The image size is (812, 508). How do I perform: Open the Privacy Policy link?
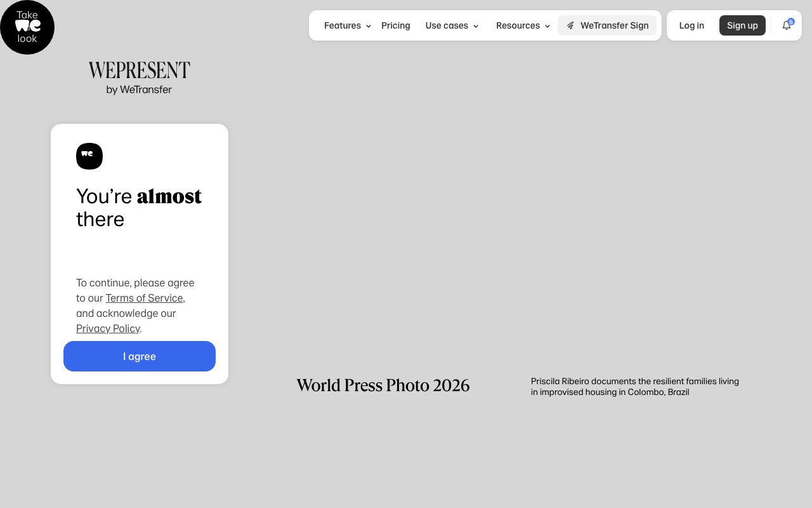[108, 328]
